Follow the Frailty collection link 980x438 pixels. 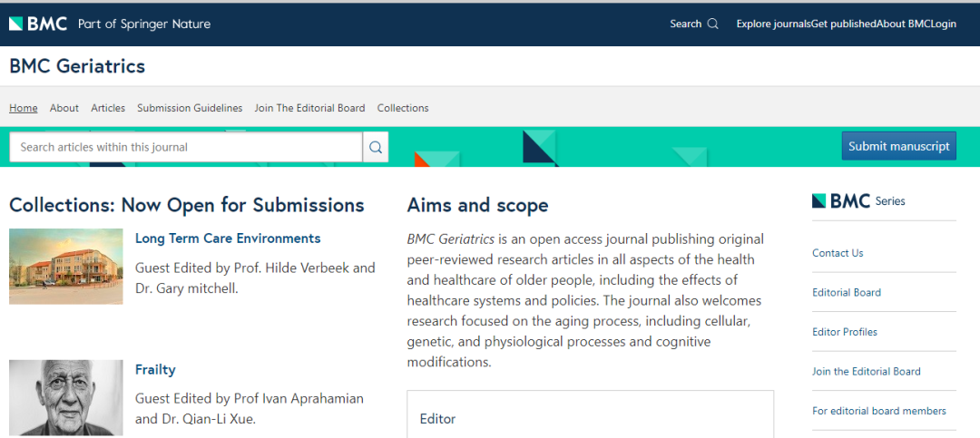(155, 370)
